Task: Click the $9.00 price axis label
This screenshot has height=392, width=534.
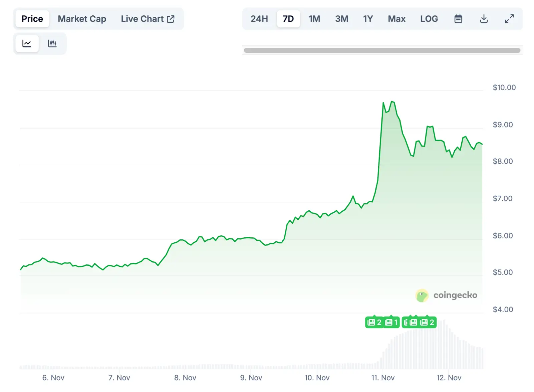Action: pyautogui.click(x=503, y=125)
